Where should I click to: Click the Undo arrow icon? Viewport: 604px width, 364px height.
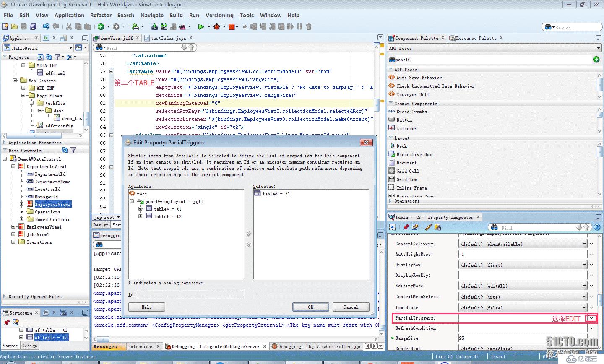(x=46, y=26)
